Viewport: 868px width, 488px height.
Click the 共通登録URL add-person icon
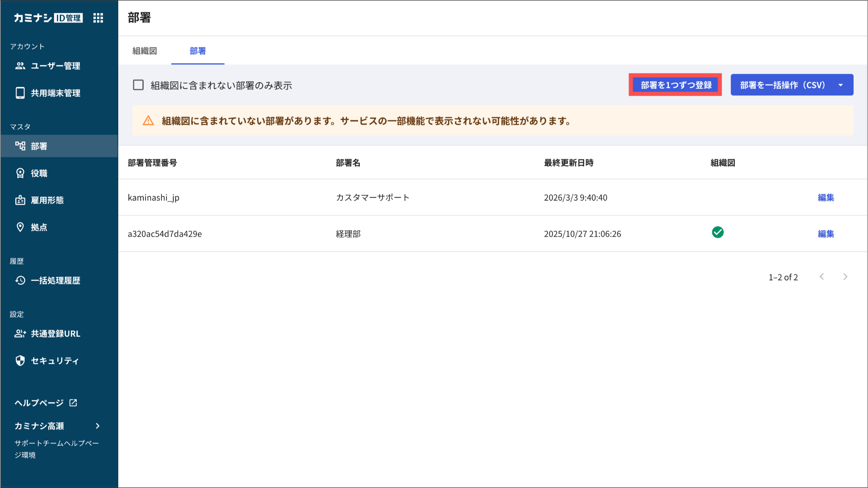(x=20, y=334)
